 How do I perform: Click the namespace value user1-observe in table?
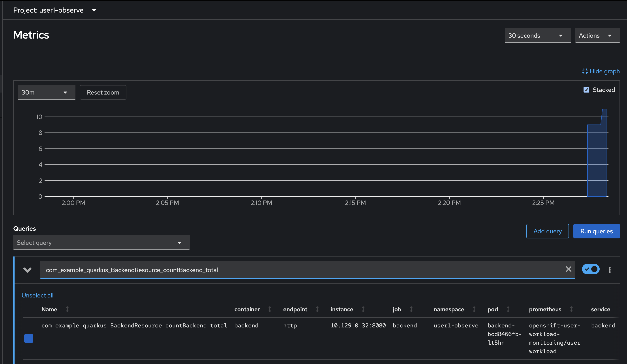coord(456,325)
